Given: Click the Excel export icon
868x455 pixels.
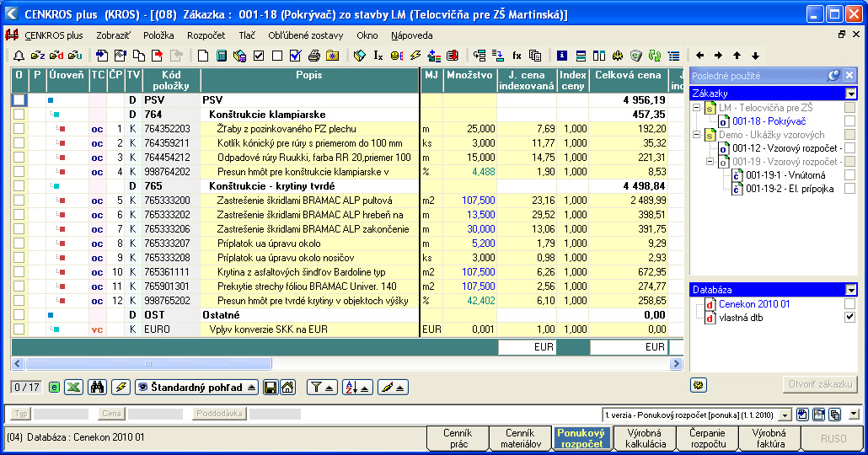Looking at the screenshot, I should click(73, 387).
